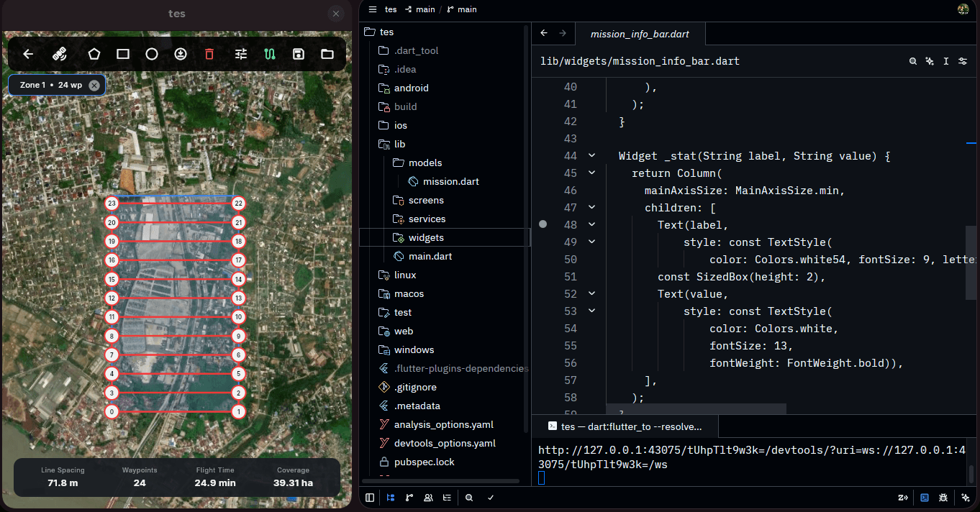Toggle the text cursor selection icon in the editor toolbar

coord(946,62)
